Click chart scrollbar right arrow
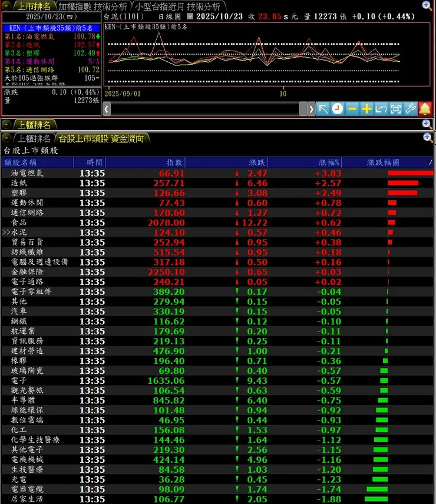 pyautogui.click(x=311, y=109)
